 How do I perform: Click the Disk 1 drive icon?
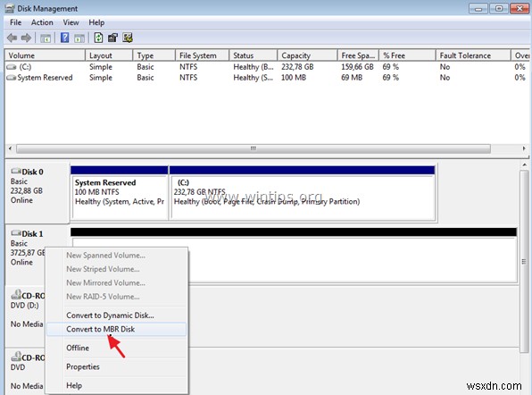pos(16,233)
